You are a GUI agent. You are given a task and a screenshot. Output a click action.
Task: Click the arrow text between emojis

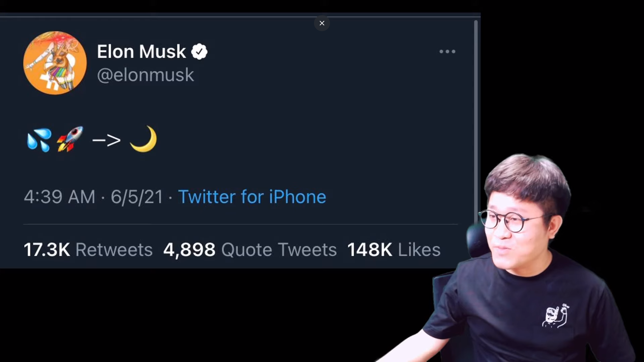click(x=106, y=140)
